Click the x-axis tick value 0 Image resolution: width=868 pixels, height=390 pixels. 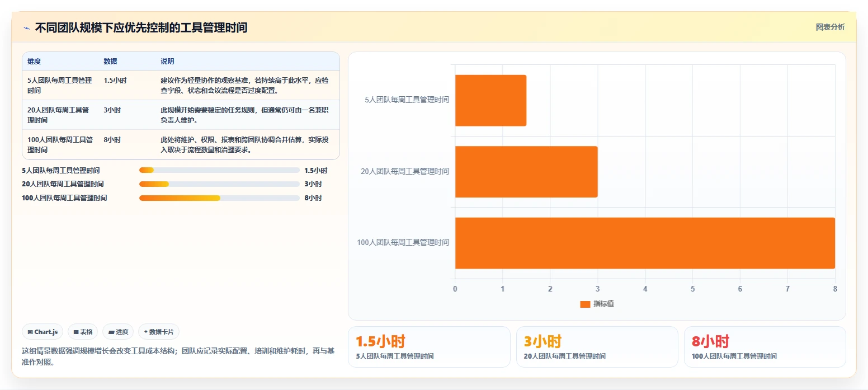[455, 289]
